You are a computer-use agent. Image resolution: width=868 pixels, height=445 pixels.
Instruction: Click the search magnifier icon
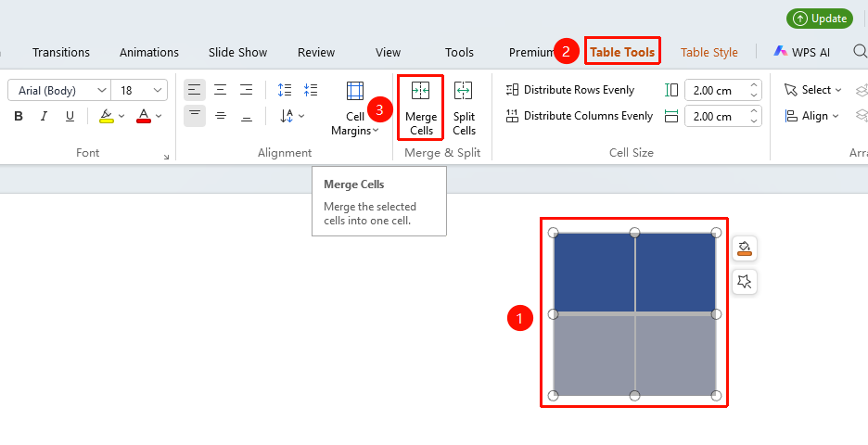[x=860, y=51]
